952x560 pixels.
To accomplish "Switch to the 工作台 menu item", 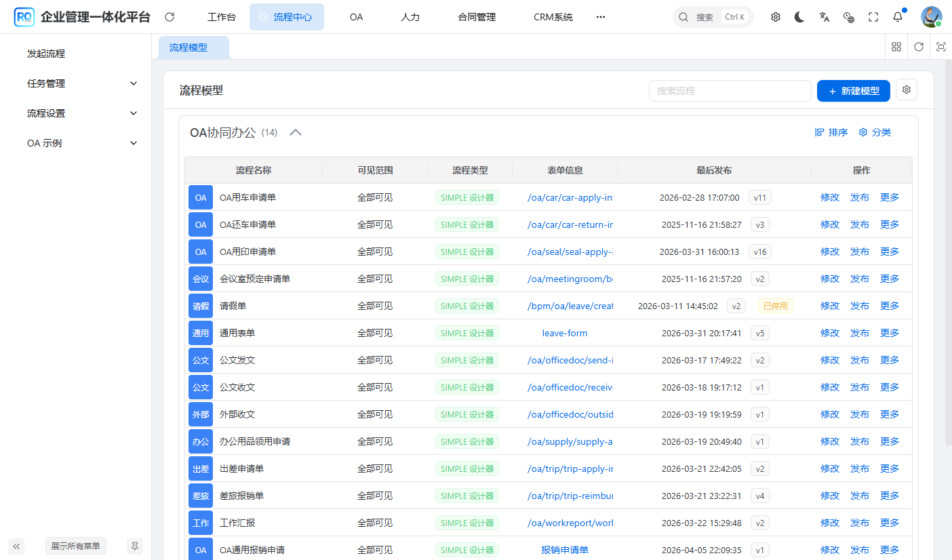I will coord(222,16).
